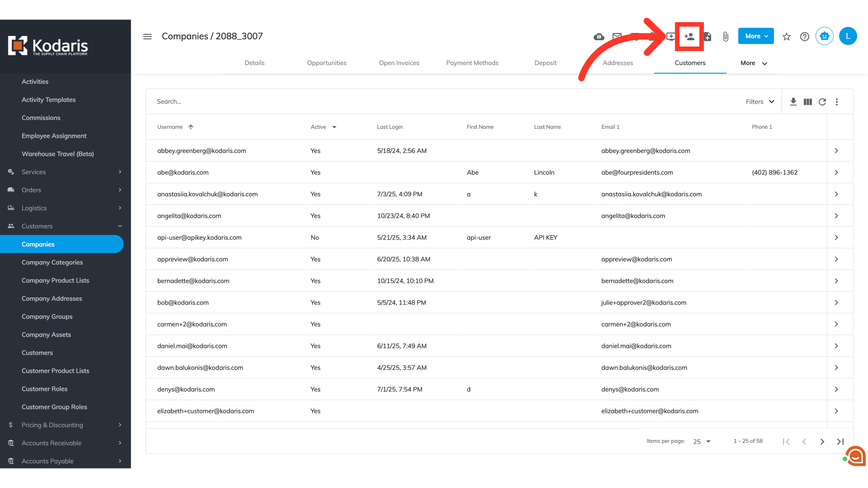The image size is (868, 488).
Task: Open the blue robot assistant icon
Action: (x=825, y=36)
